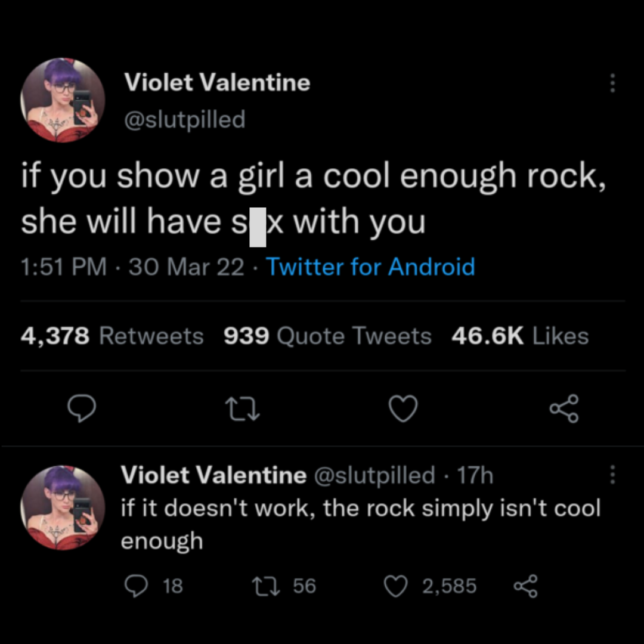Retweet the main tweet using the retweet icon
This screenshot has width=644, height=644.
pyautogui.click(x=242, y=408)
